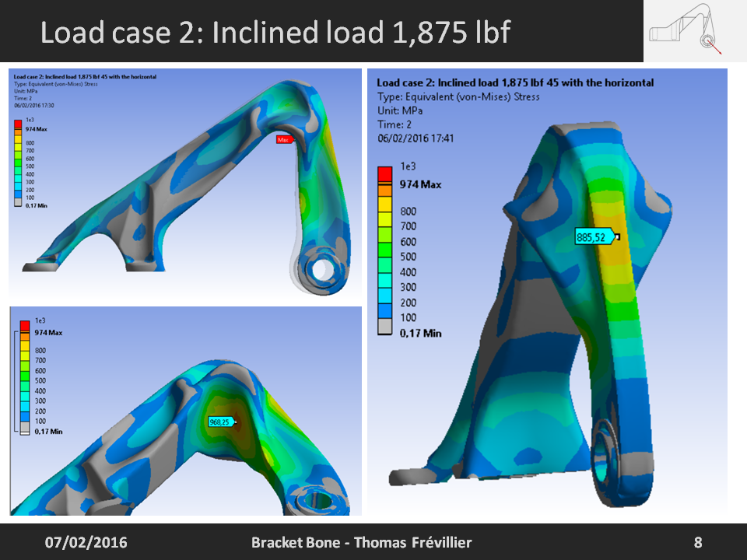Image resolution: width=747 pixels, height=560 pixels.
Task: Click "974 Max" in the 968,25 close-up legend
Action: coord(48,333)
